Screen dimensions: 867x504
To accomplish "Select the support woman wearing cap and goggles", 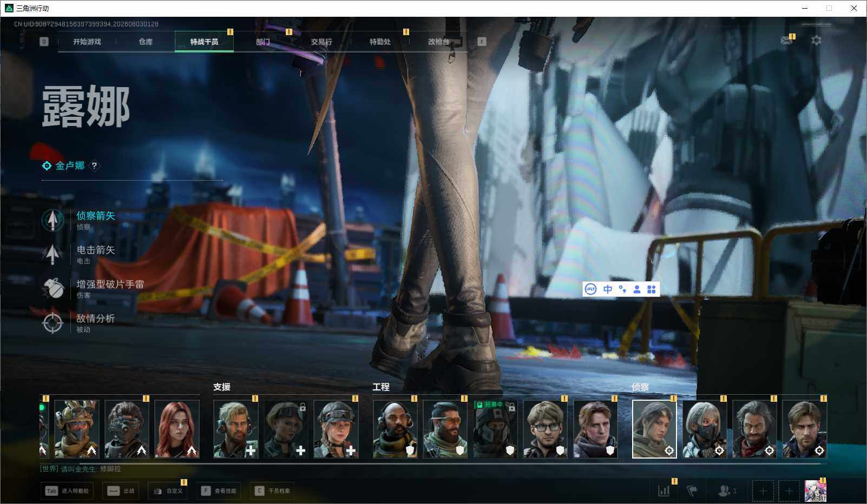I will [336, 429].
